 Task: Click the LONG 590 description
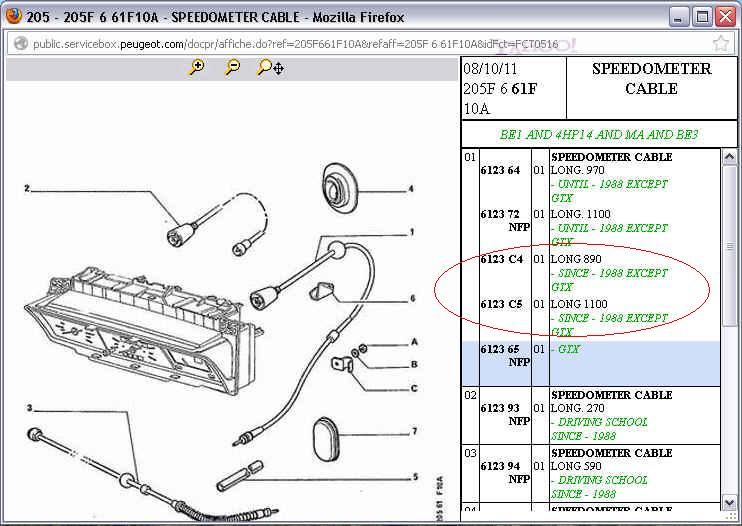point(576,466)
